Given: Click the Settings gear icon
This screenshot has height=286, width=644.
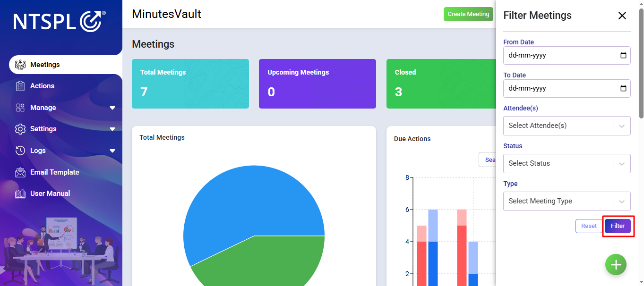Looking at the screenshot, I should point(20,129).
